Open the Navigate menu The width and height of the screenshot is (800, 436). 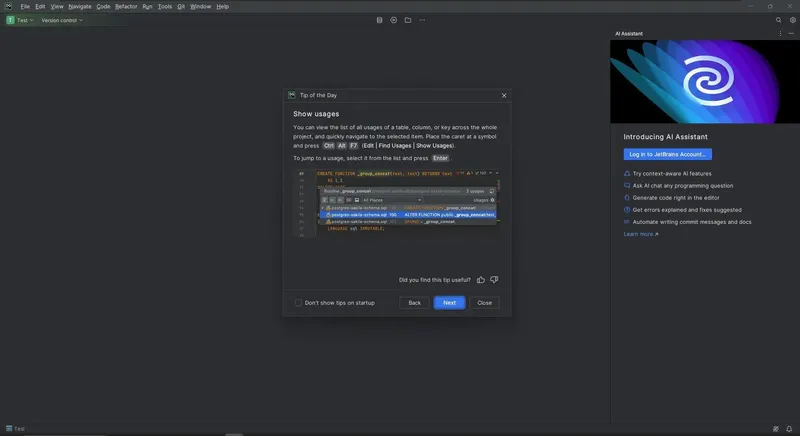click(80, 7)
